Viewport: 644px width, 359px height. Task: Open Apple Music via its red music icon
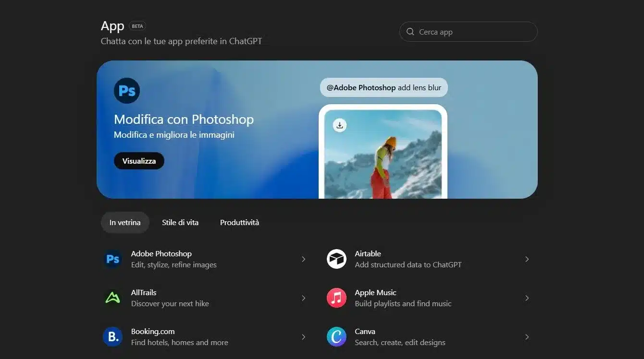pyautogui.click(x=336, y=298)
